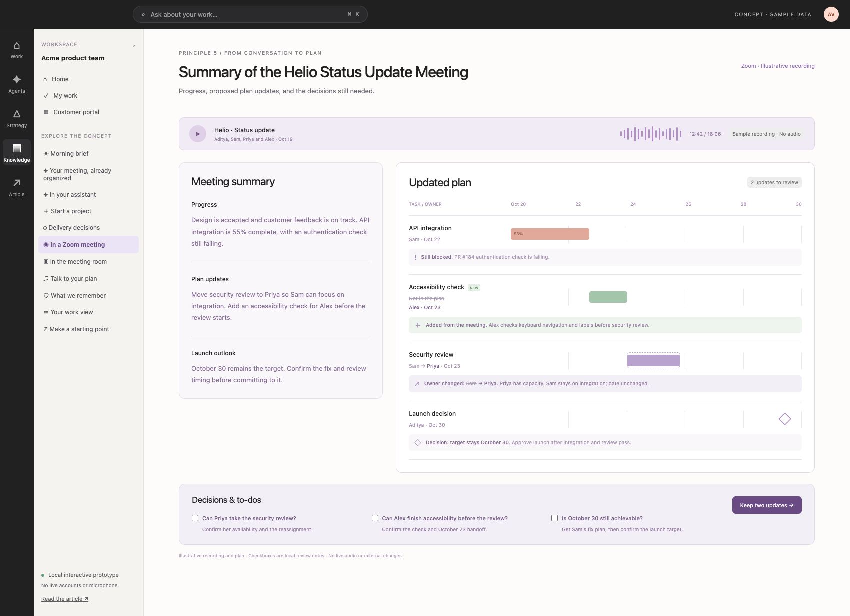Click the 'Owner changed' Sam to Priya note
This screenshot has height=616, width=850.
click(605, 384)
